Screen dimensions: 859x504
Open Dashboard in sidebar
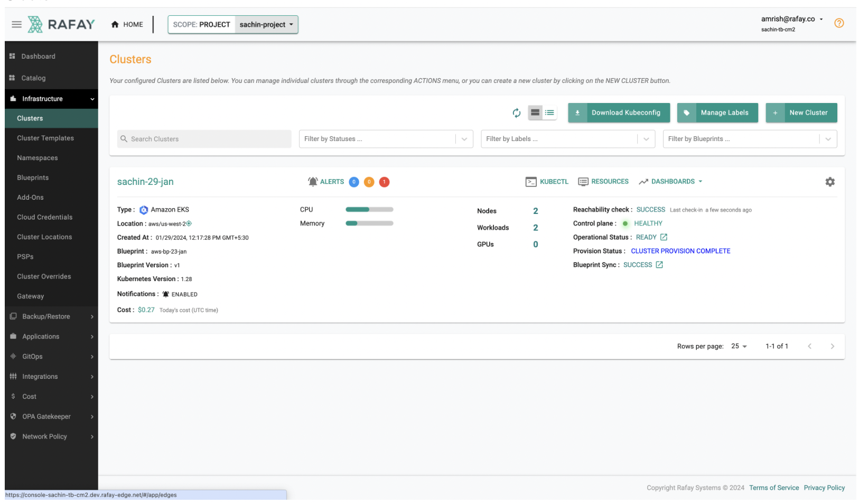click(51, 57)
